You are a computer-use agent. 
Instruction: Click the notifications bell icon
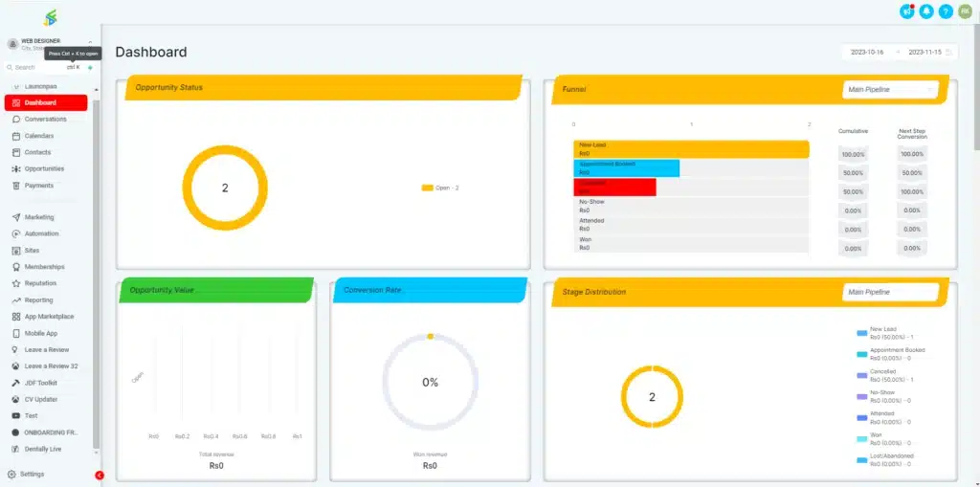[x=926, y=11]
